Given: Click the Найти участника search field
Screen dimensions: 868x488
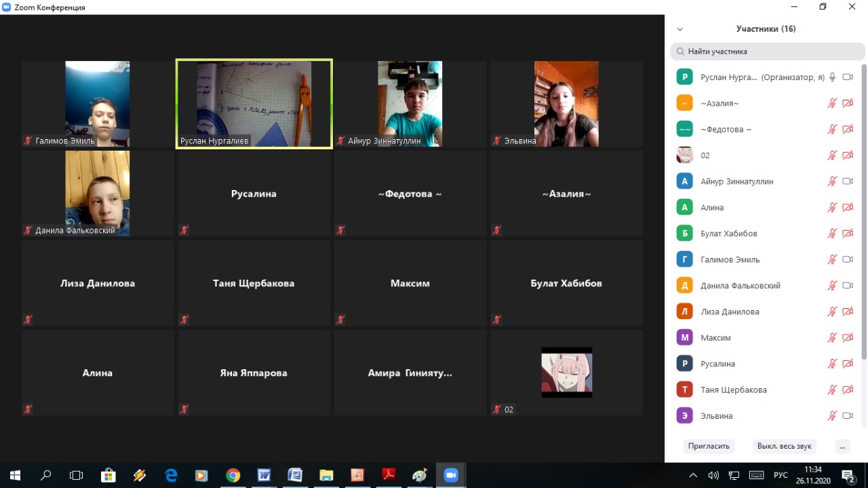Looking at the screenshot, I should pos(767,52).
